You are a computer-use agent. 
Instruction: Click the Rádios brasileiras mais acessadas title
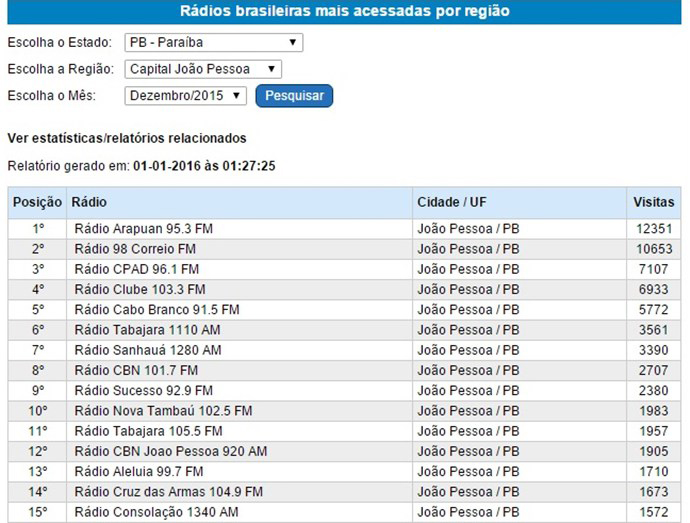pos(345,11)
